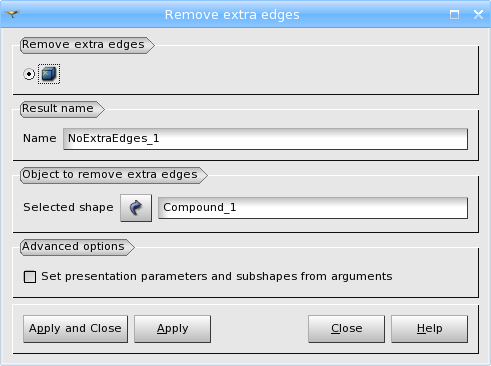Viewport: 491px width, 366px height.
Task: Click the remove extra edges cube icon
Action: point(49,74)
